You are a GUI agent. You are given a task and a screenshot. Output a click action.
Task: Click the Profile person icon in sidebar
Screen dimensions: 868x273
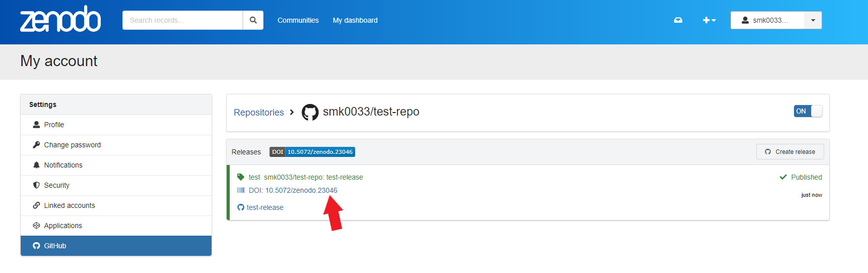point(36,125)
